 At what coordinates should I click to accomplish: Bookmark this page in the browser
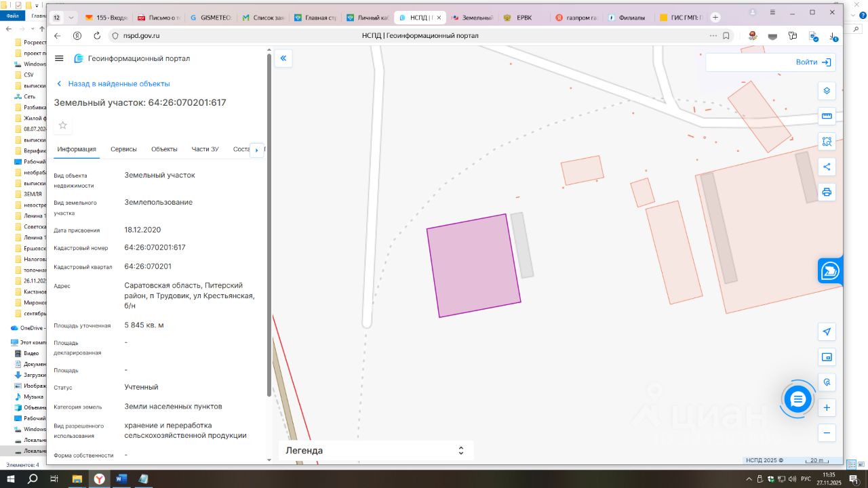coord(726,36)
